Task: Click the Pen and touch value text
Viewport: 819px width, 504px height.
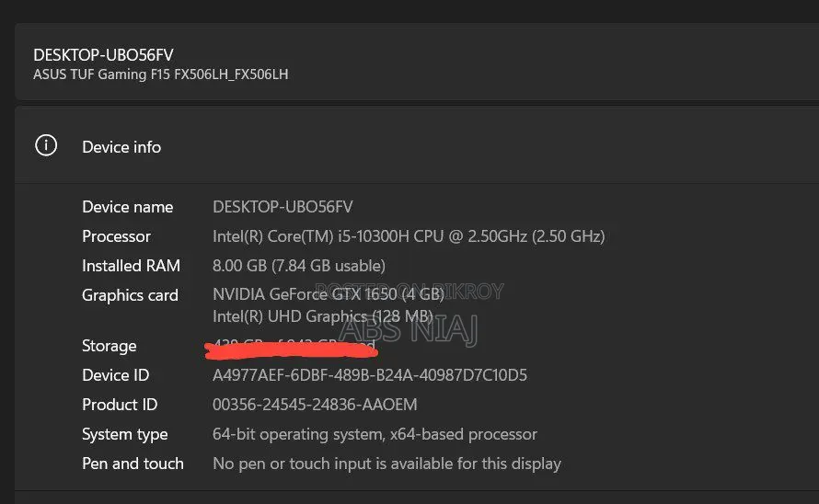Action: click(386, 464)
